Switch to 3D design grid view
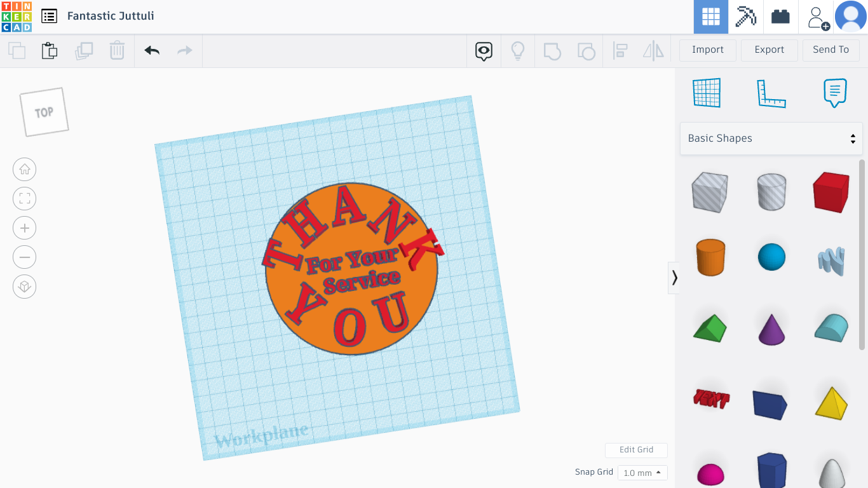The height and width of the screenshot is (488, 868). point(710,17)
